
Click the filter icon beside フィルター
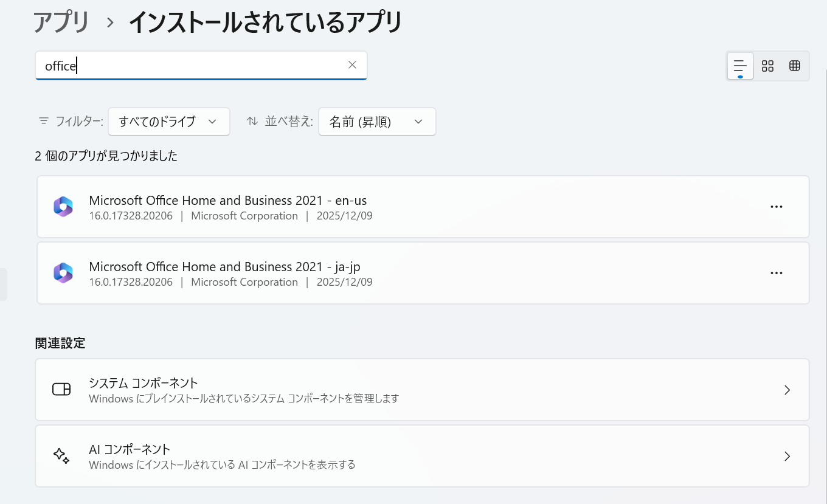44,121
